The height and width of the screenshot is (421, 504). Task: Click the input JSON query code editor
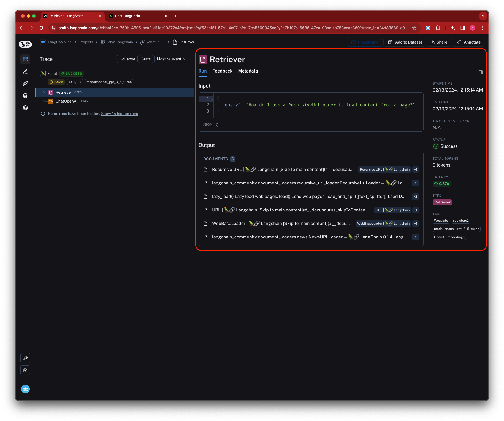311,105
